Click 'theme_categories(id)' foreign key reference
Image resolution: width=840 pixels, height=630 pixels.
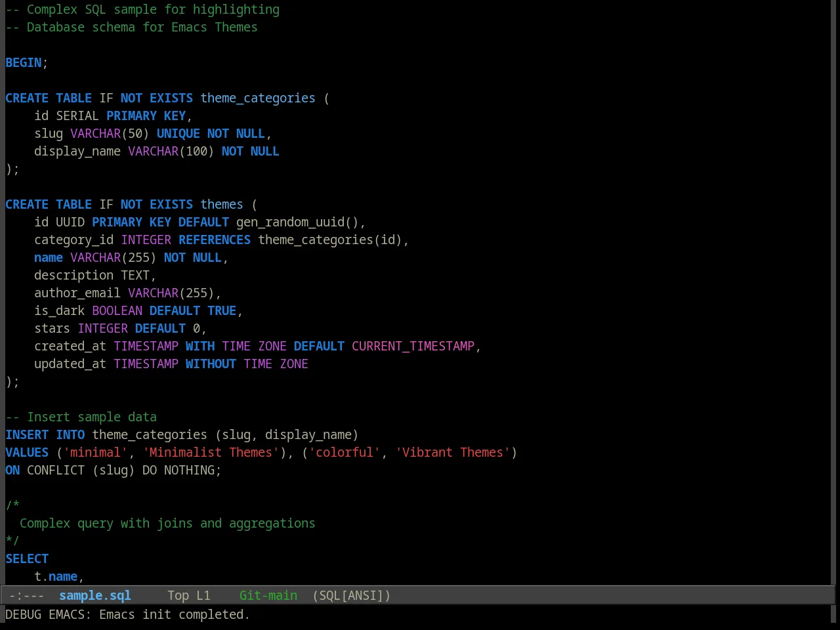[x=330, y=240]
